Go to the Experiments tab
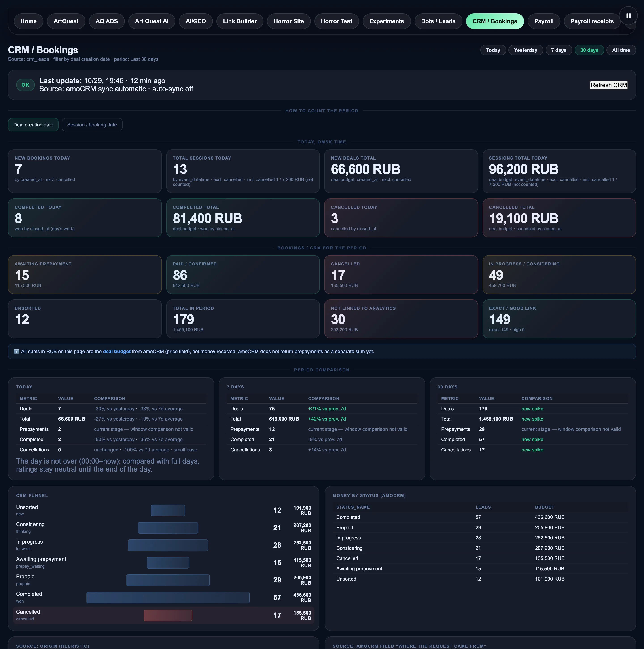 387,21
